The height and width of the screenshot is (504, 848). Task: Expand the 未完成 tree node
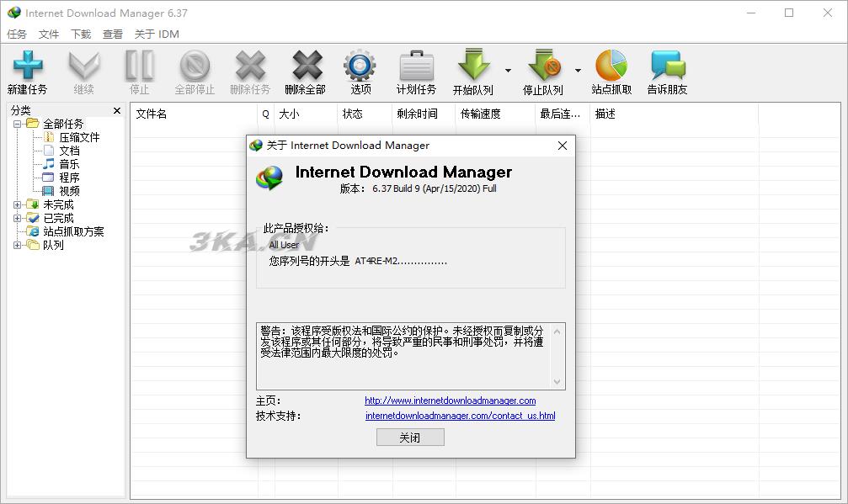click(18, 205)
